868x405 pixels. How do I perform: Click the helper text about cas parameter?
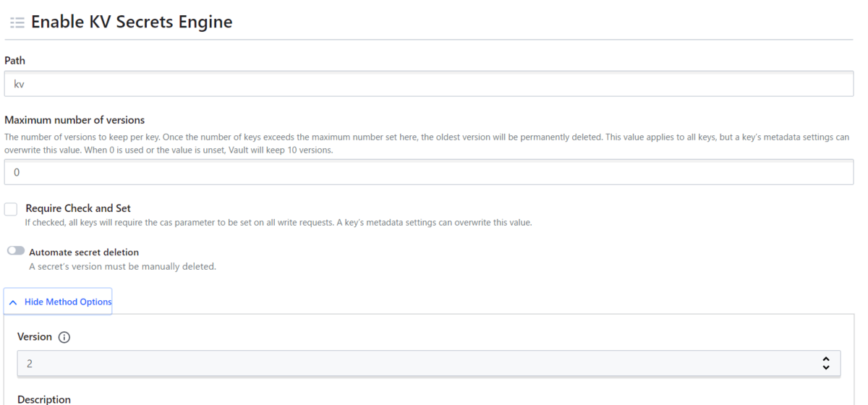pos(278,223)
